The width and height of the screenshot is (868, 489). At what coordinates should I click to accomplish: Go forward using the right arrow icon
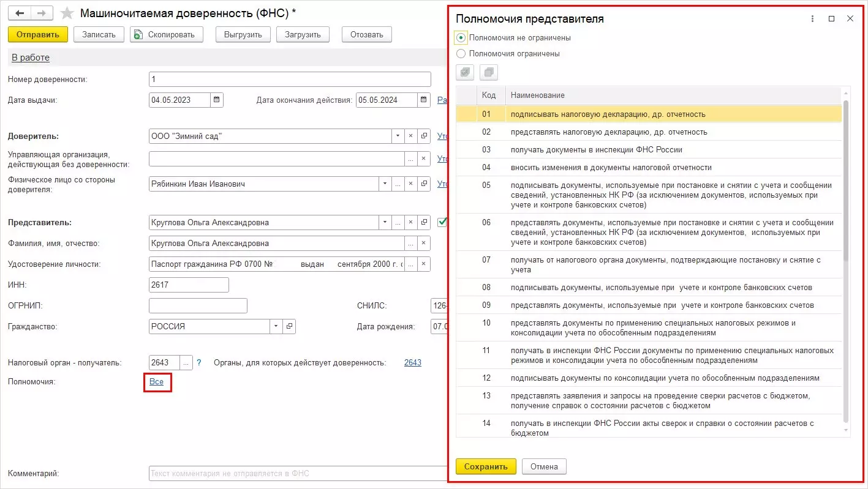click(42, 13)
